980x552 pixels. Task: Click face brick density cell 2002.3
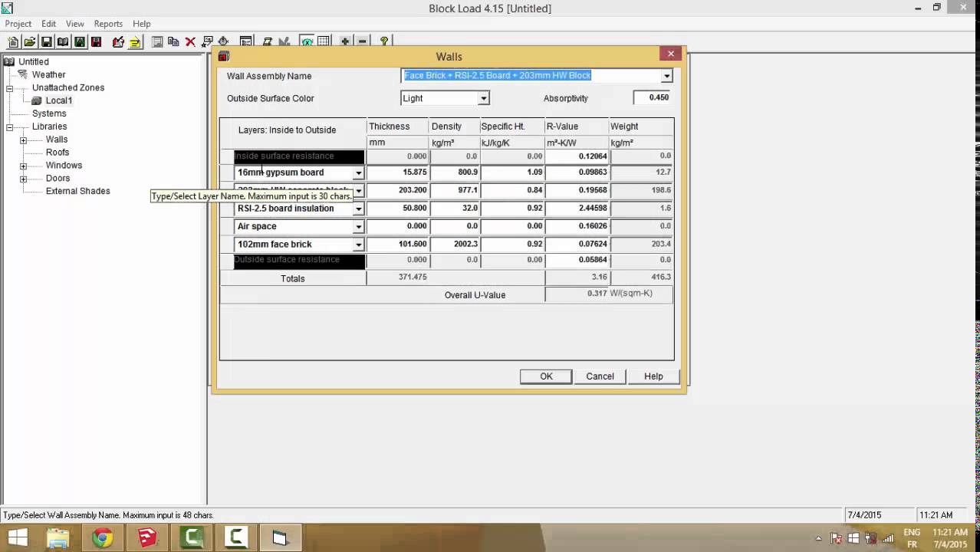click(x=455, y=245)
